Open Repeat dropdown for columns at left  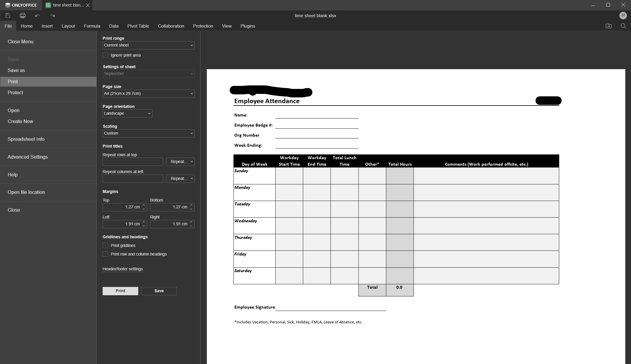pyautogui.click(x=180, y=179)
